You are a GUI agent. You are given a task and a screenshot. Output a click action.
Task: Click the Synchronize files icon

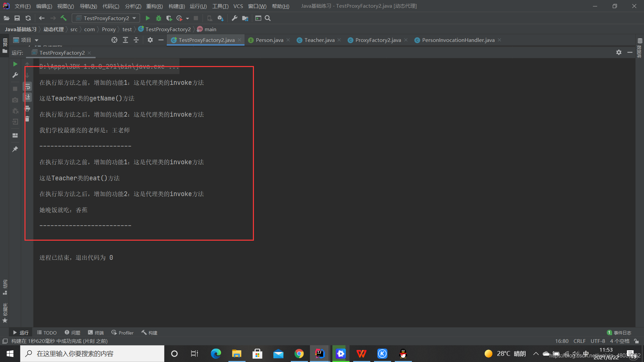tap(28, 18)
